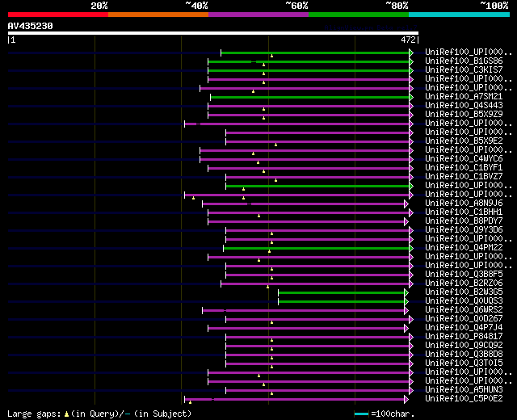Select the UniRef100_C5P0E2 label
517x420 pixels.
pos(464,399)
